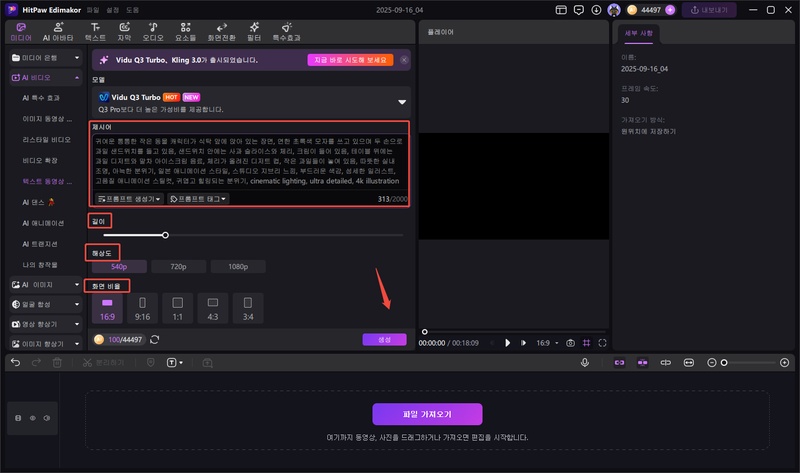
Task: Toggle track visibility eye icon
Action: coord(33,418)
